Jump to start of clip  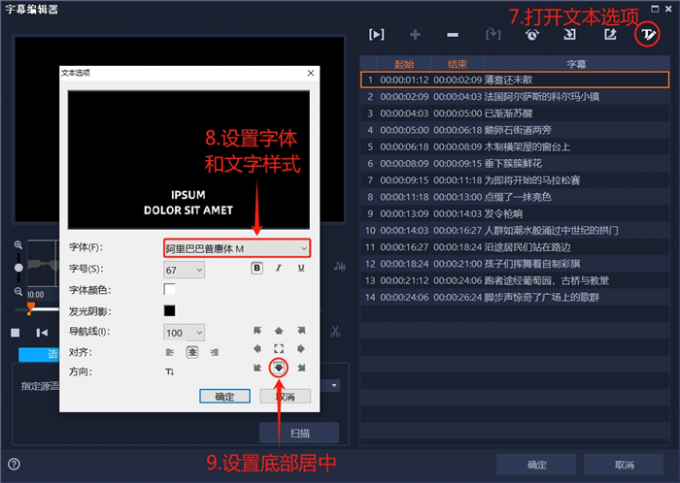(42, 333)
